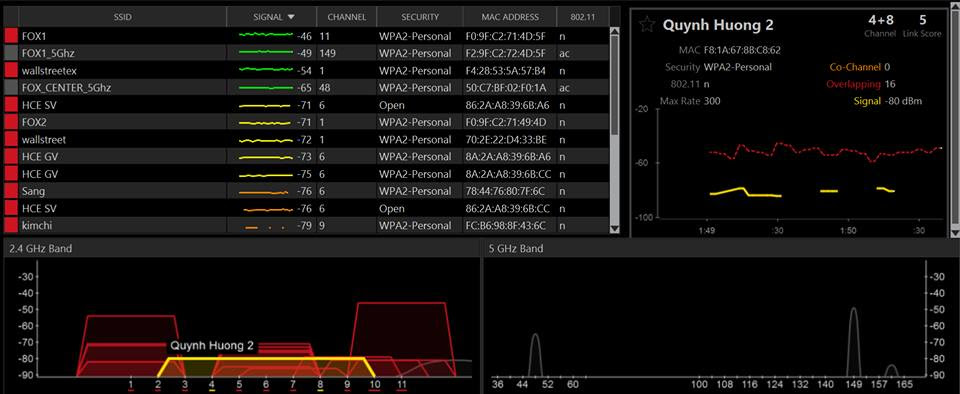Select the Sang network row
960x394 pixels.
[307, 191]
